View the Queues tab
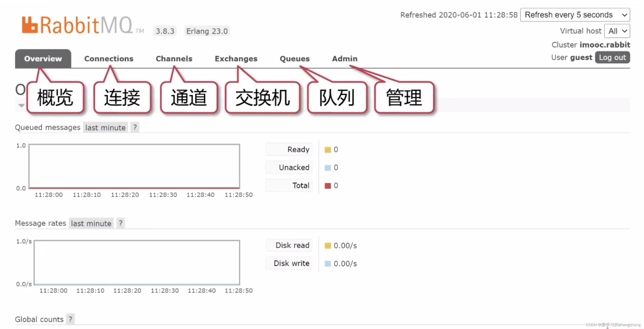Screen dimensions: 644x329 tap(295, 59)
